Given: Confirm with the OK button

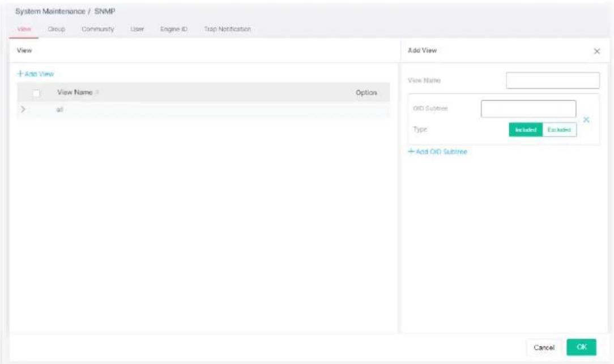Looking at the screenshot, I should (582, 347).
